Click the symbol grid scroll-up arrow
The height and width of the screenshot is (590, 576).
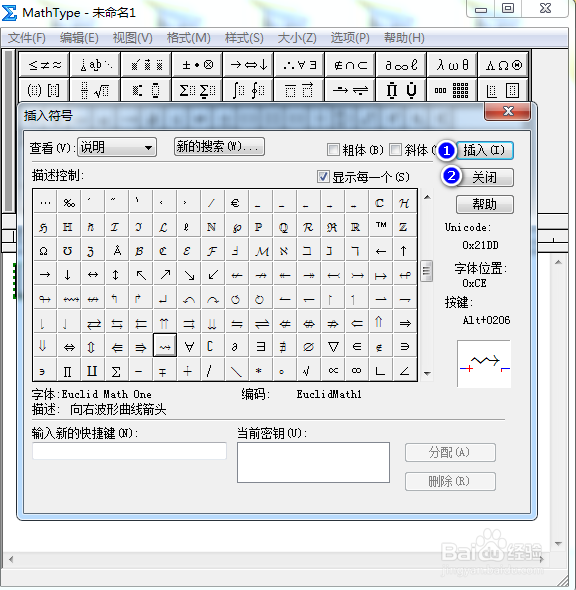pos(427,197)
